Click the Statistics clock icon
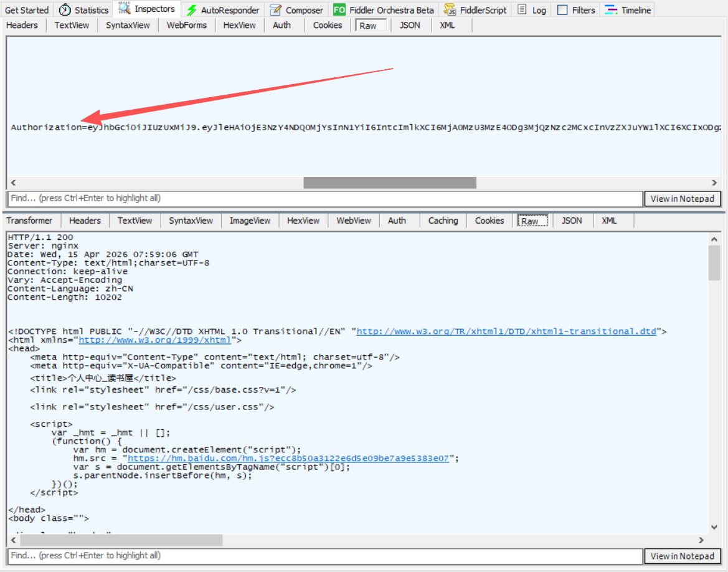This screenshot has height=572, width=728. click(65, 10)
